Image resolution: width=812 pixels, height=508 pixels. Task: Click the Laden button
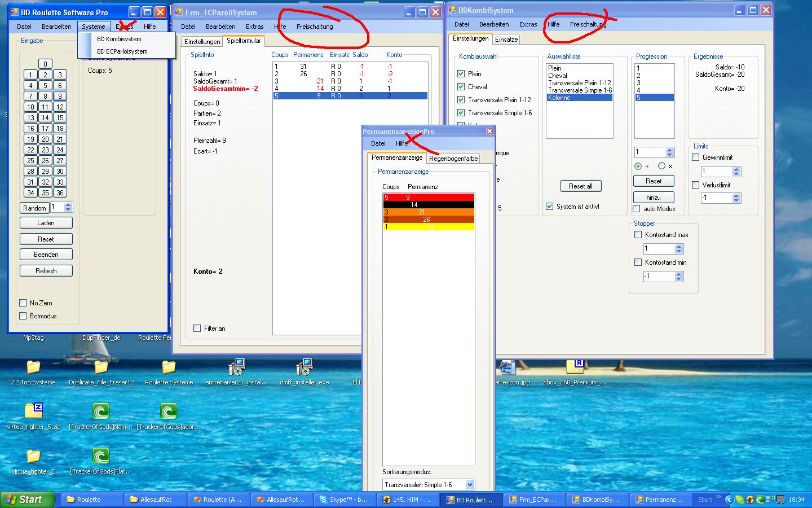click(x=46, y=223)
